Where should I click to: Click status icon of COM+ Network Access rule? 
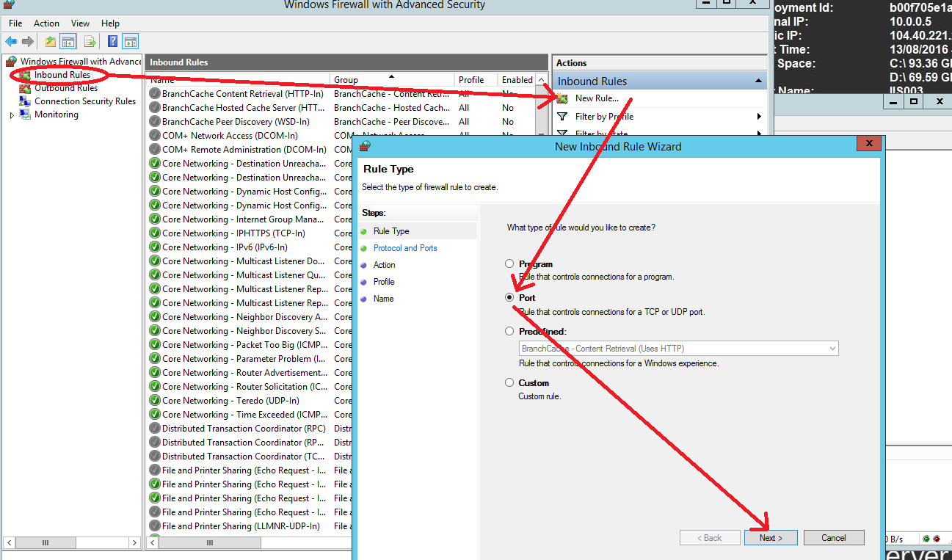click(x=155, y=136)
